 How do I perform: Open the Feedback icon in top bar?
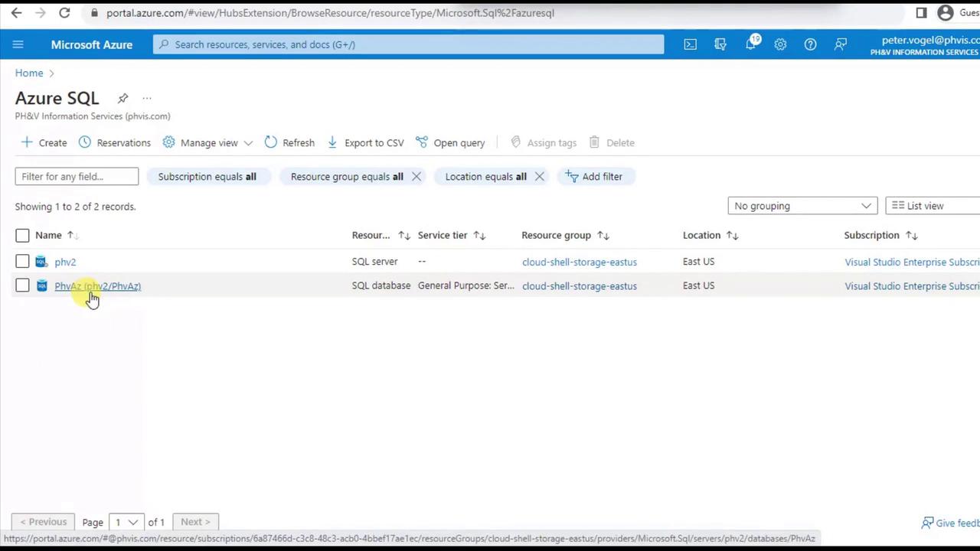(x=841, y=44)
